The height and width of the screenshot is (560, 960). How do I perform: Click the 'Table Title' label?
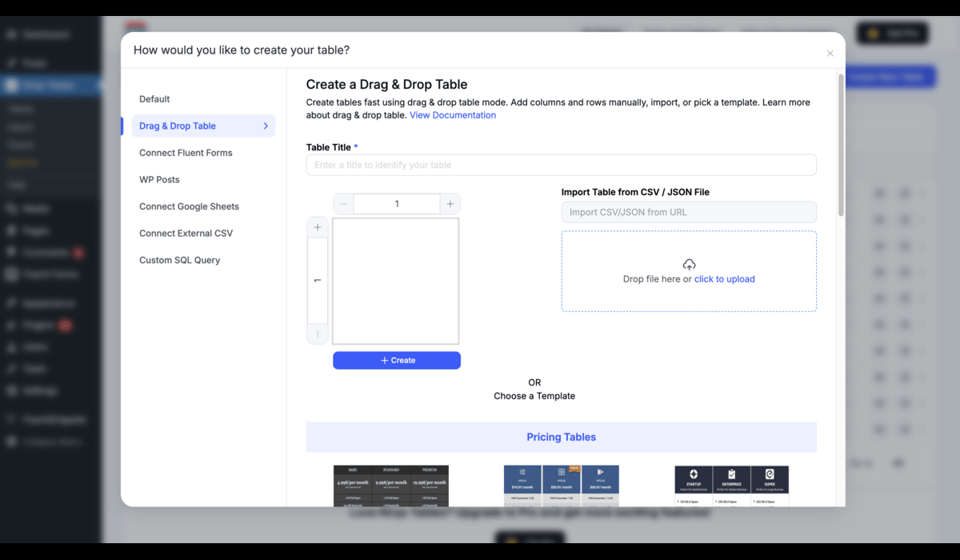[329, 147]
